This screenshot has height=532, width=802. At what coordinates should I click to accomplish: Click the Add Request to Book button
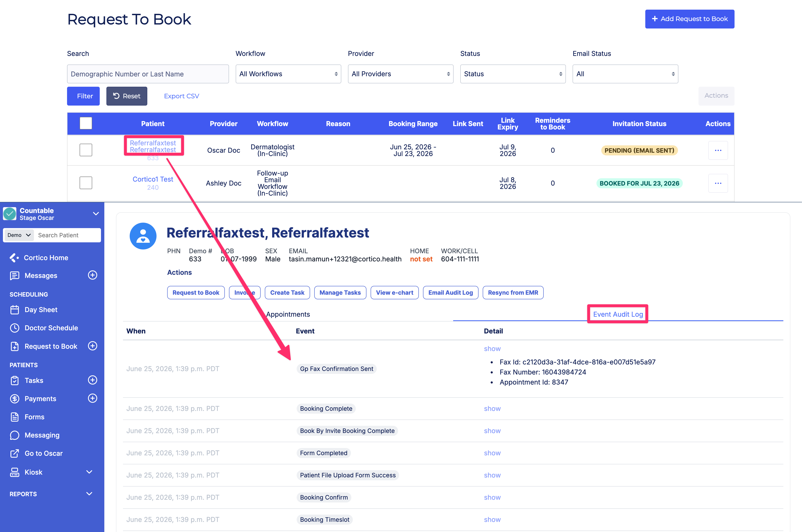click(x=689, y=19)
